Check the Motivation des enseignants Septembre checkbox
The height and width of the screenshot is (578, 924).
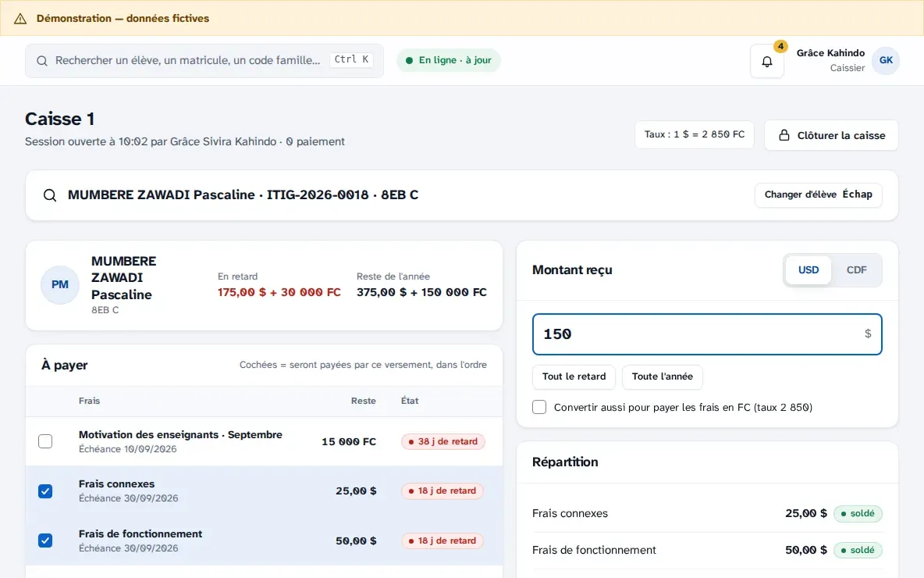coord(45,441)
